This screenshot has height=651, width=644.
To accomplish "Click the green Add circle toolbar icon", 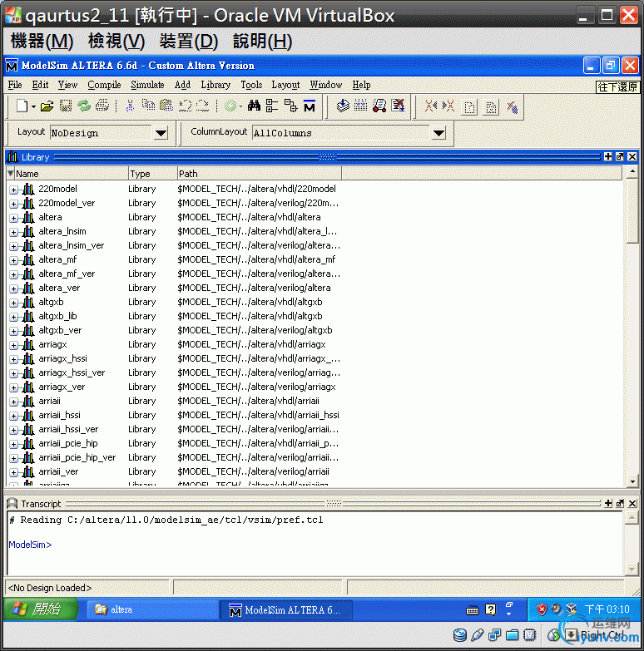I will (230, 106).
